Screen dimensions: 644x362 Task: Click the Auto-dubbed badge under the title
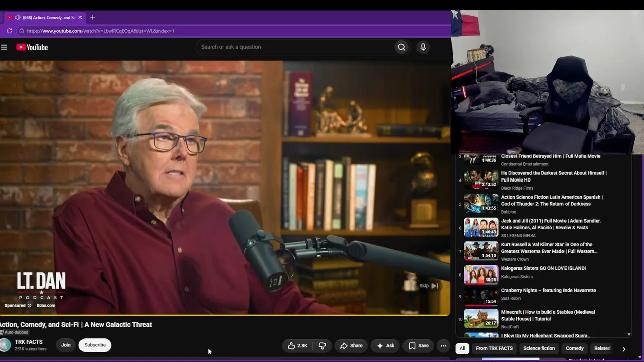(x=15, y=332)
